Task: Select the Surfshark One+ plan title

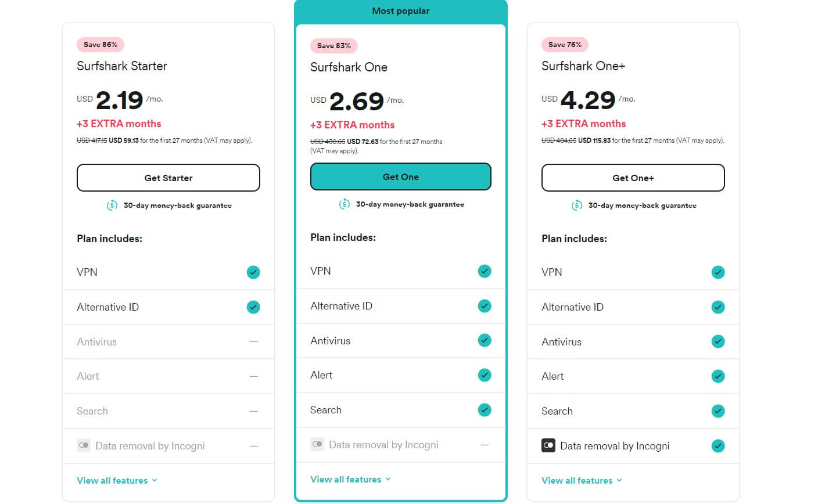Action: 583,66
